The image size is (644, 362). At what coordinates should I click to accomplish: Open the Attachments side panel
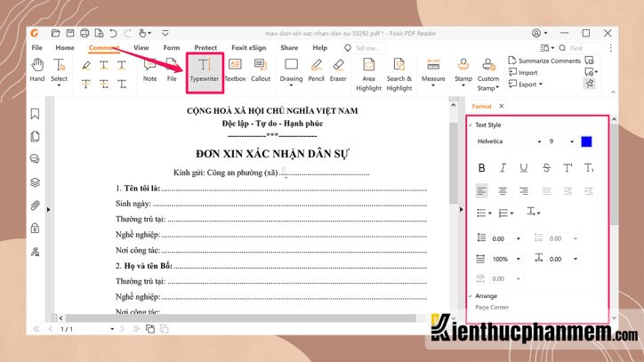35,205
